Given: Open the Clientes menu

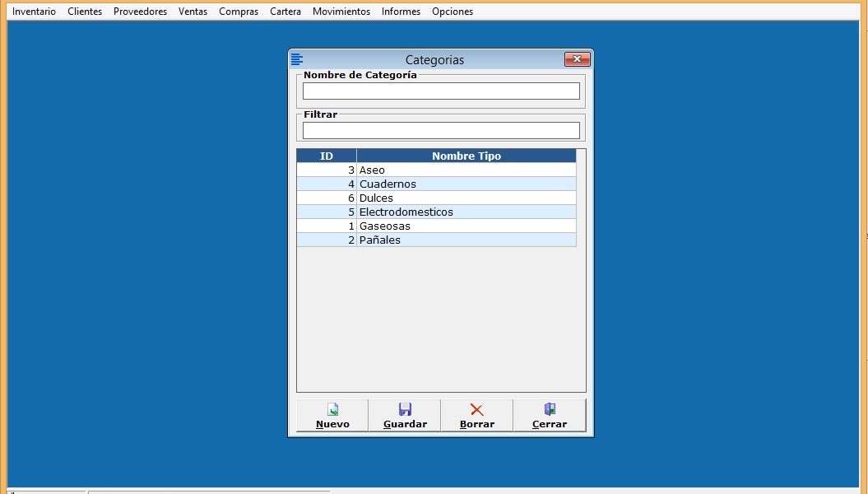Looking at the screenshot, I should click(x=85, y=12).
